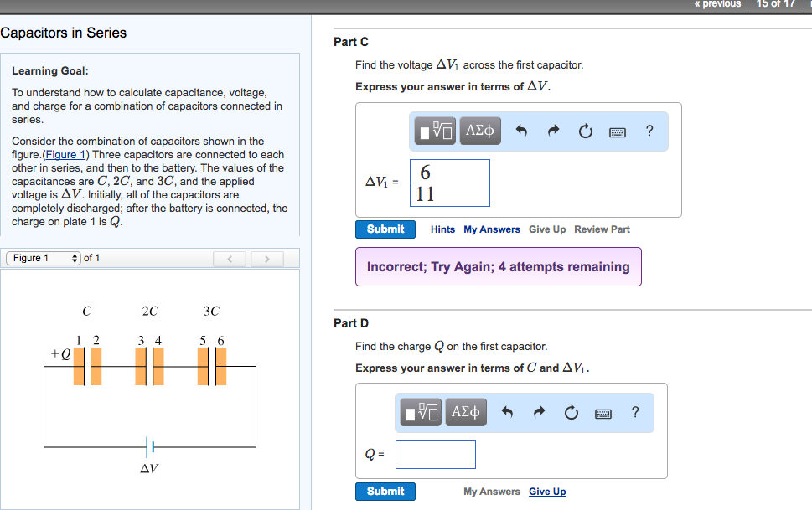The width and height of the screenshot is (812, 510).
Task: Click inside the Q answer input field
Action: point(435,454)
